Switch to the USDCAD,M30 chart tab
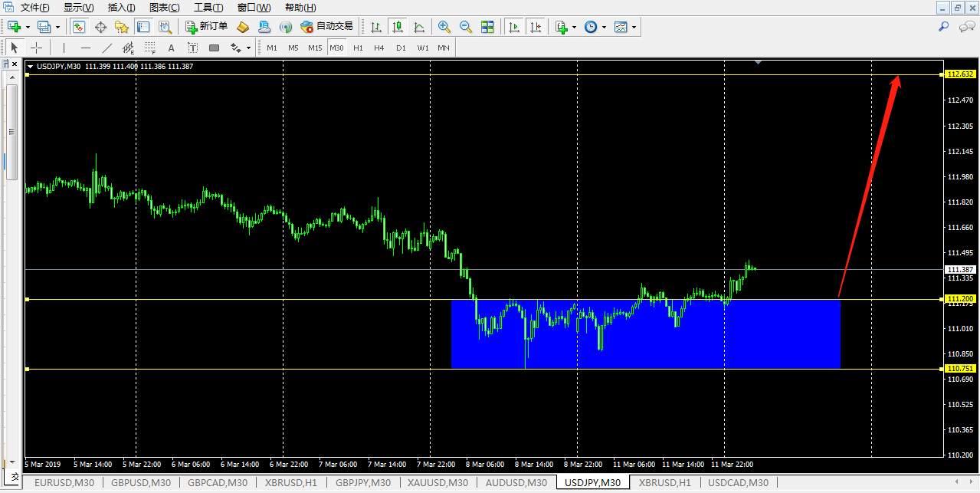 [x=738, y=482]
